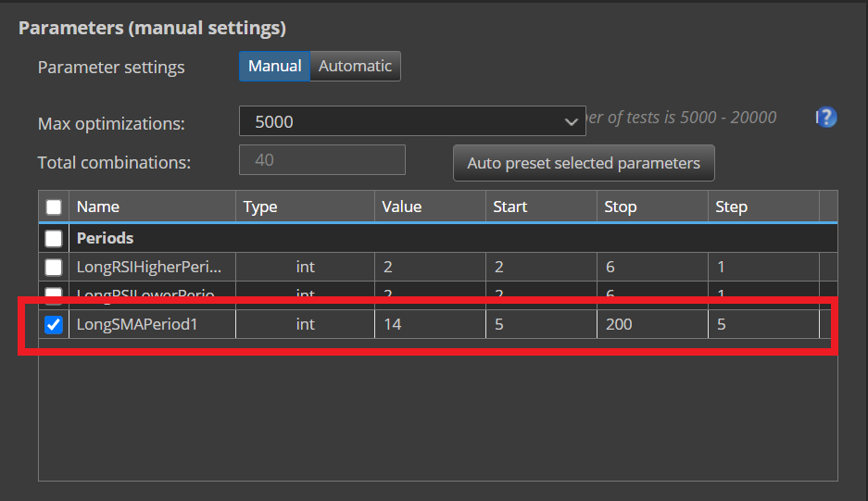Edit the Start value 5 of LongSMAPeriod1
868x501 pixels.
pos(541,325)
